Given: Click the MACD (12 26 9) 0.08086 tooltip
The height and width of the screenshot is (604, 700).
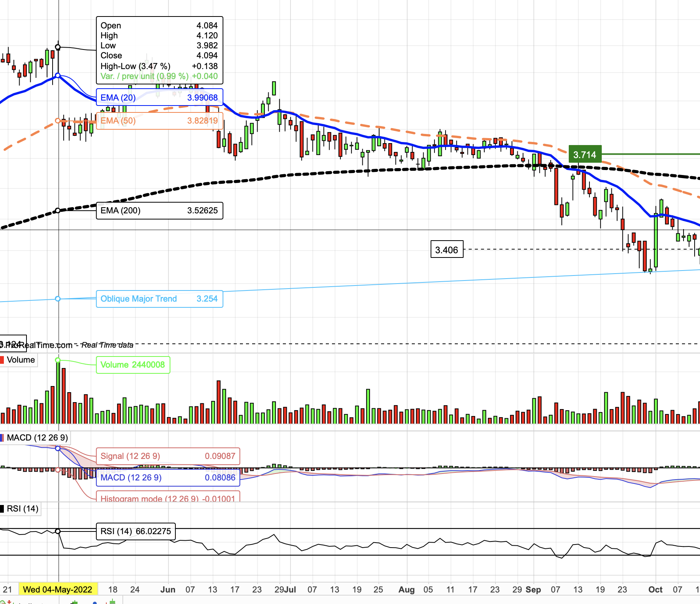Looking at the screenshot, I should pyautogui.click(x=168, y=478).
